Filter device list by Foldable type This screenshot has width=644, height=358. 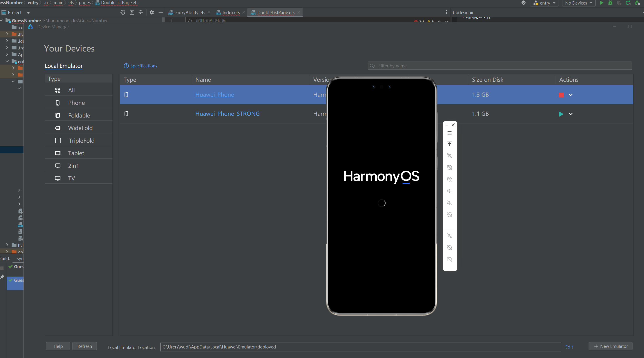[x=79, y=115]
